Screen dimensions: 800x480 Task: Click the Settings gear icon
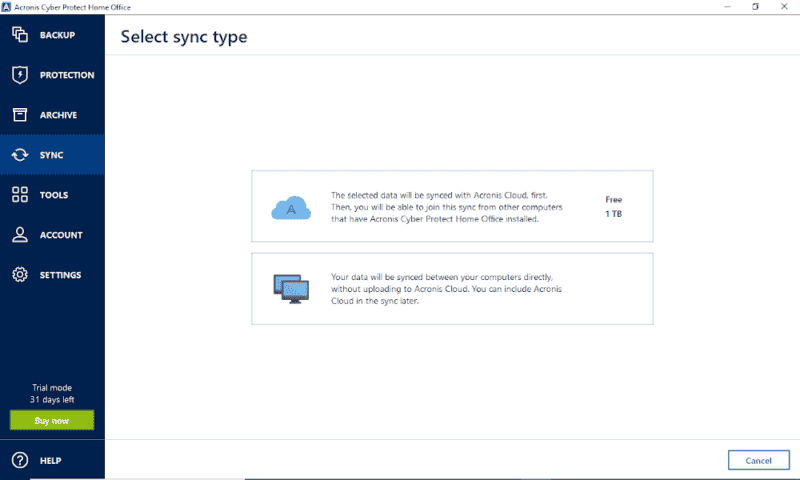[x=20, y=274]
